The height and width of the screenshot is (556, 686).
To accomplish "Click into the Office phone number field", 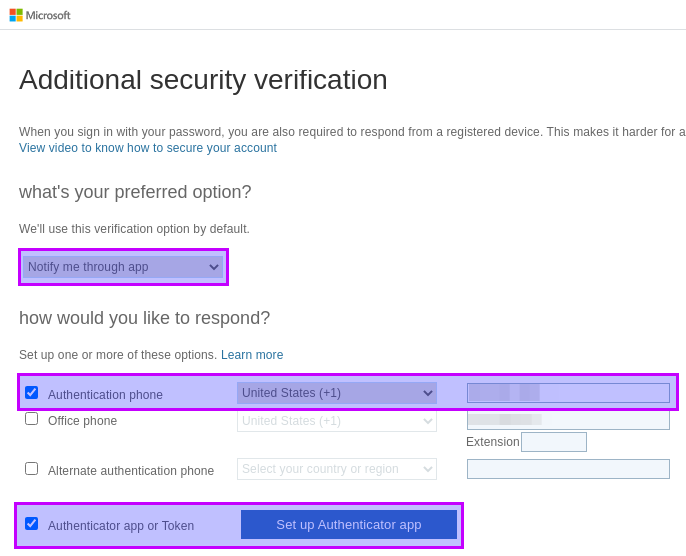I will [568, 420].
